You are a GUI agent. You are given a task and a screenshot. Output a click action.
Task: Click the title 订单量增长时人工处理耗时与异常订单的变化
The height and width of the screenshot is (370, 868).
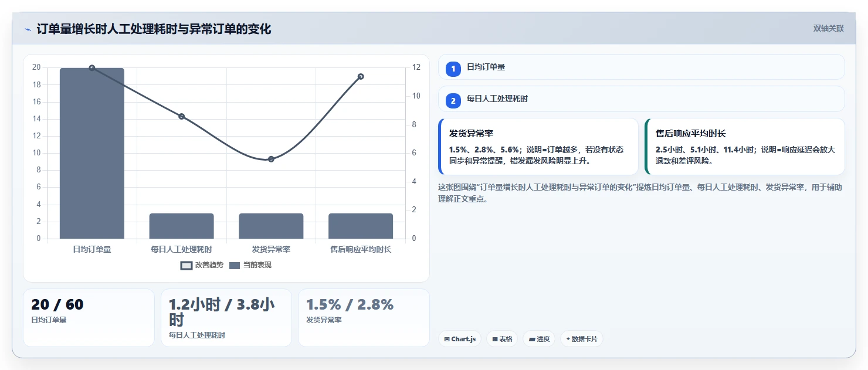tap(154, 29)
